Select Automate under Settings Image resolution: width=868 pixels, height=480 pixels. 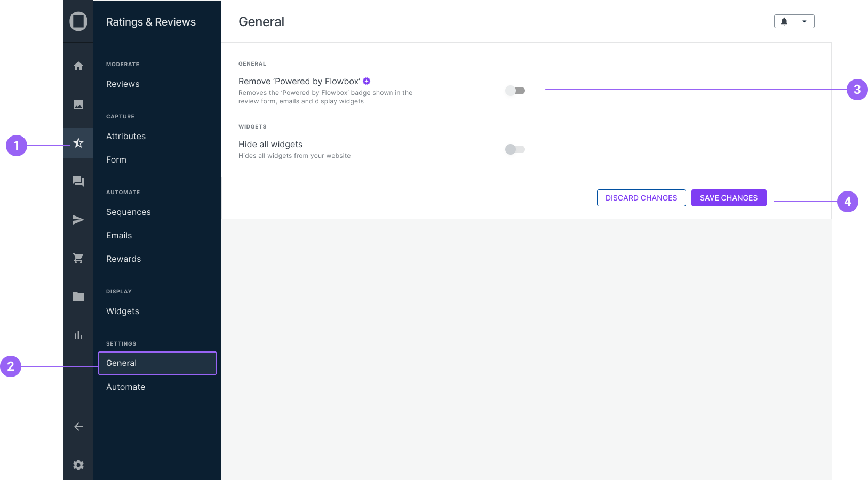point(126,387)
